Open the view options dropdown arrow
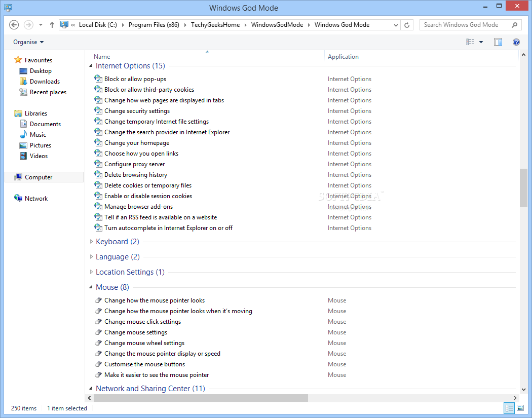This screenshot has height=418, width=532. tap(481, 42)
